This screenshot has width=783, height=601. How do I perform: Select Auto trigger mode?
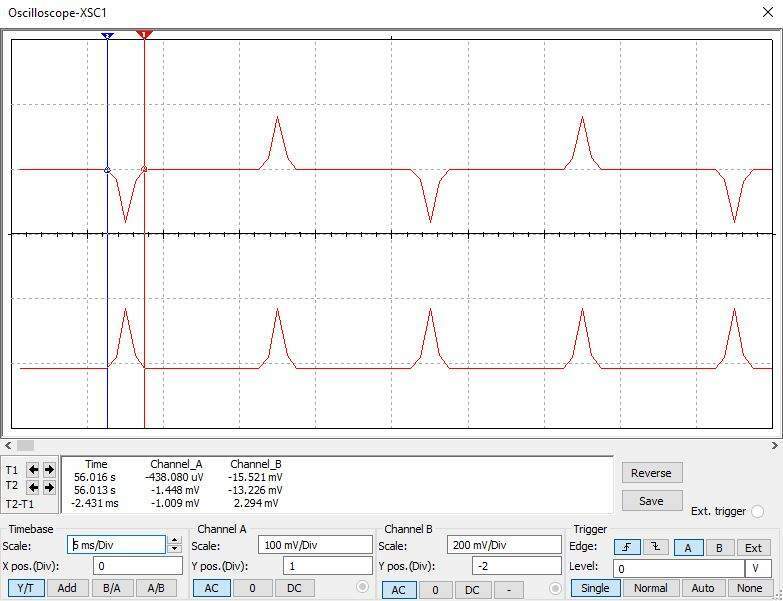coord(703,588)
